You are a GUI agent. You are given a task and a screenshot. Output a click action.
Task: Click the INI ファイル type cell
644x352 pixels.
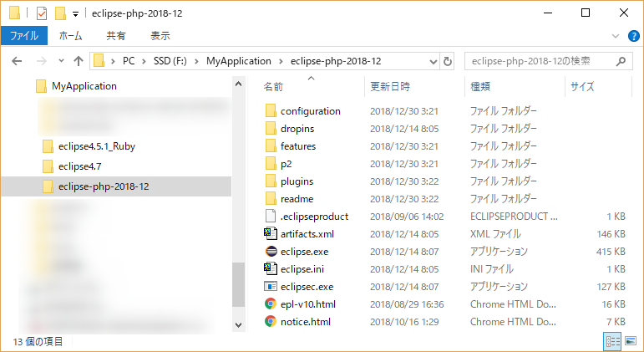coord(492,269)
